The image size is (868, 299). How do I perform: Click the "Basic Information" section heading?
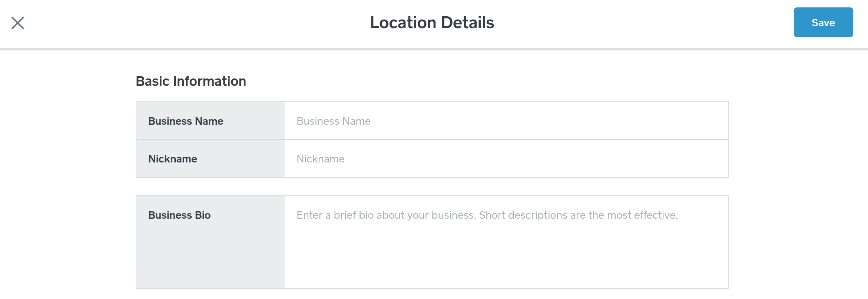tap(191, 81)
